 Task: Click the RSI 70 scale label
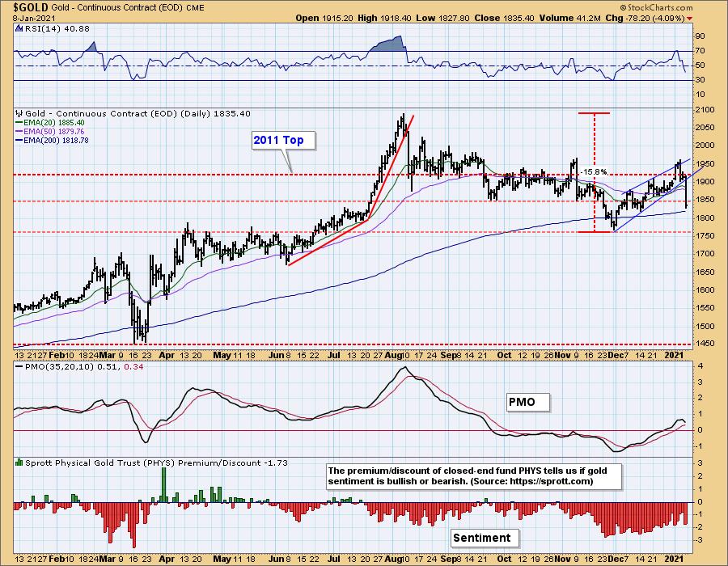coord(700,51)
